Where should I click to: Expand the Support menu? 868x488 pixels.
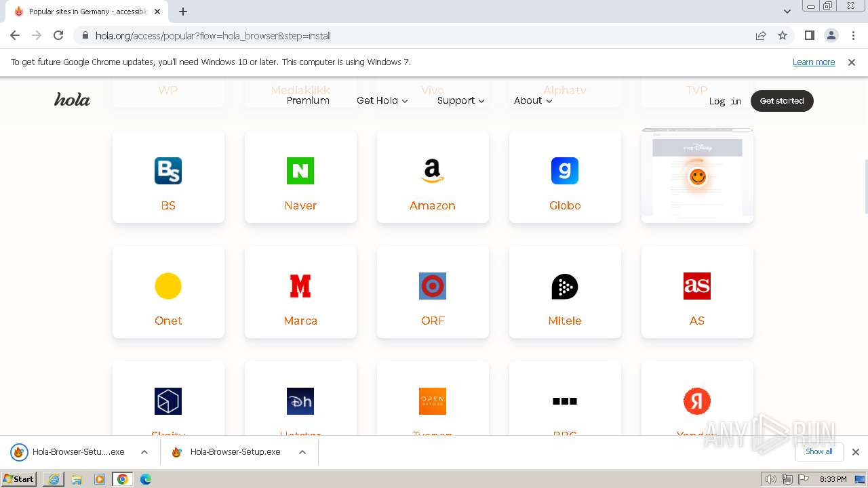[461, 100]
